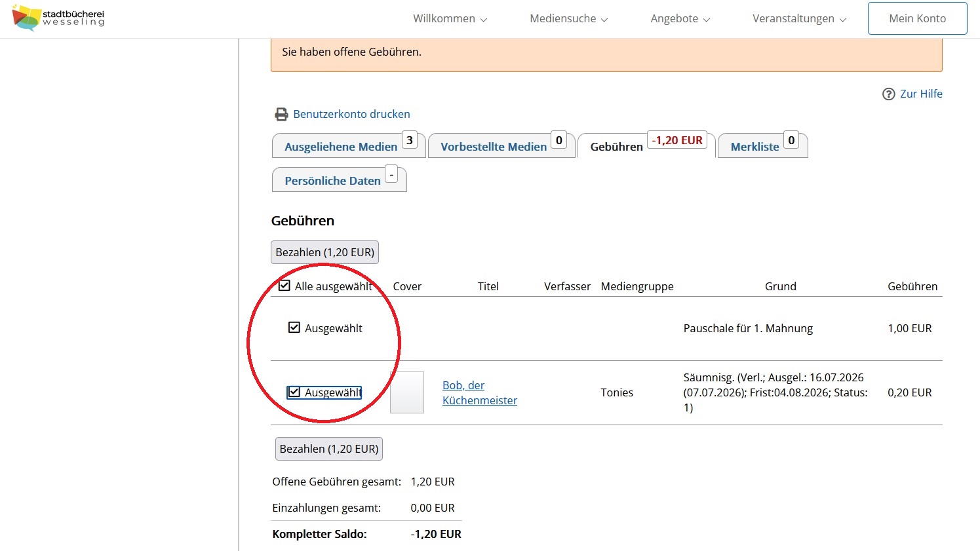Viewport: 980px width, 551px height.
Task: Click the Cover column header
Action: click(x=407, y=286)
